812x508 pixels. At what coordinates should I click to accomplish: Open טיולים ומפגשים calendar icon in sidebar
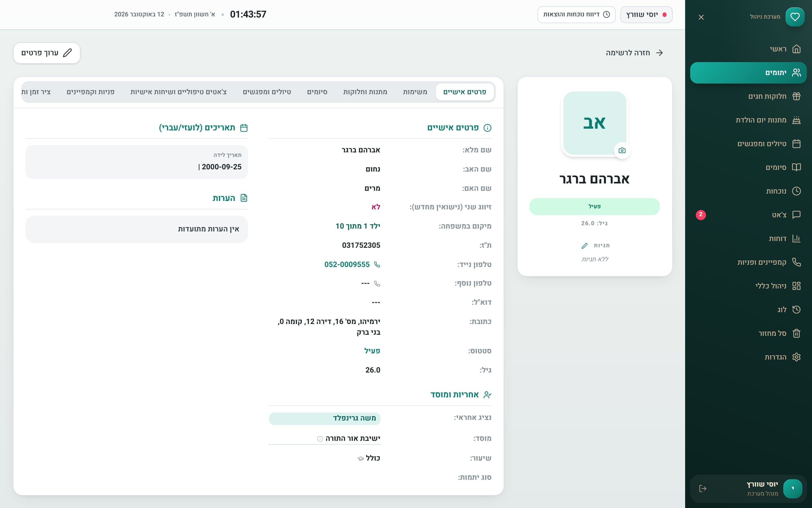click(x=796, y=144)
